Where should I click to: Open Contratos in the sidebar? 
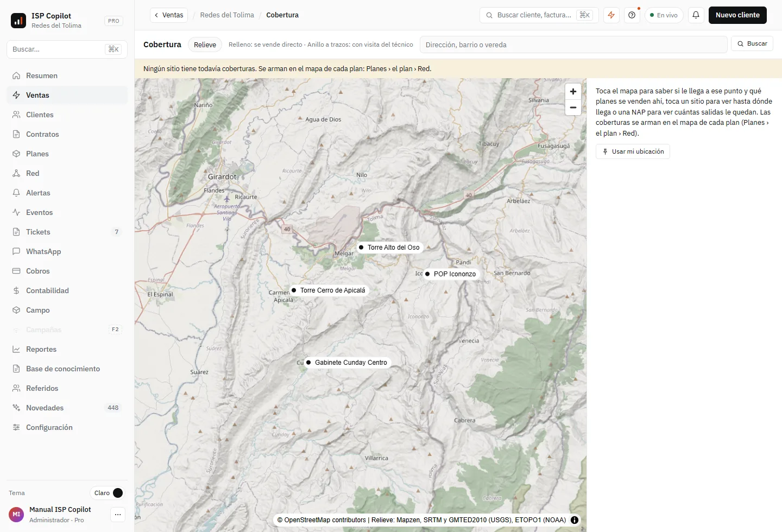[67, 134]
